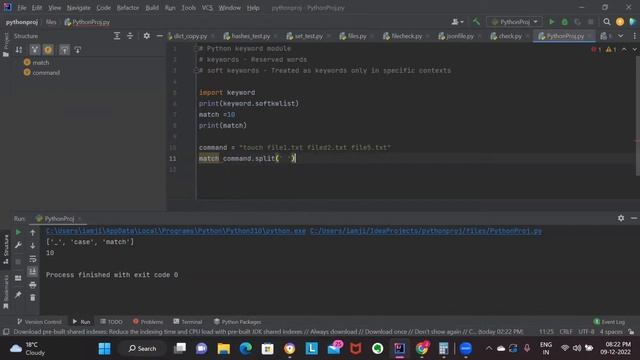Screen dimensions: 640x360
Task: Open the Refactor menu
Action: (128, 8)
